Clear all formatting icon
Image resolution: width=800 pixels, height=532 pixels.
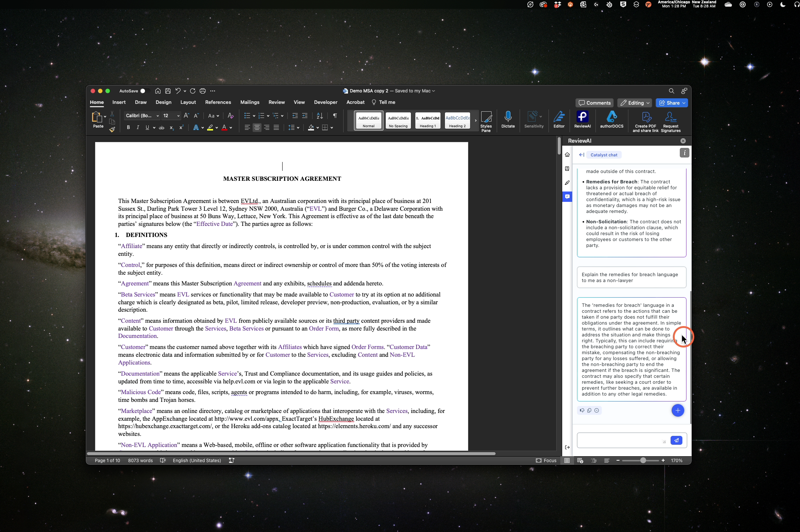click(230, 116)
